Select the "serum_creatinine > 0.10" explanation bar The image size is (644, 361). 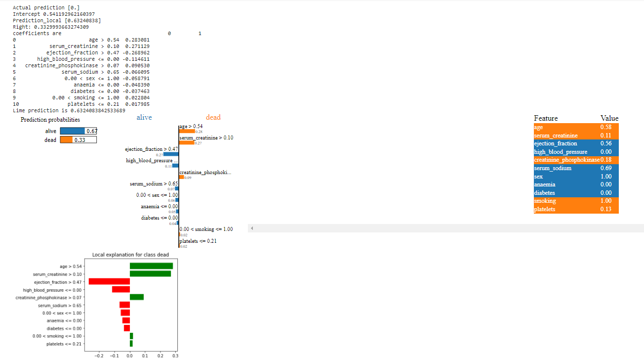(185, 142)
